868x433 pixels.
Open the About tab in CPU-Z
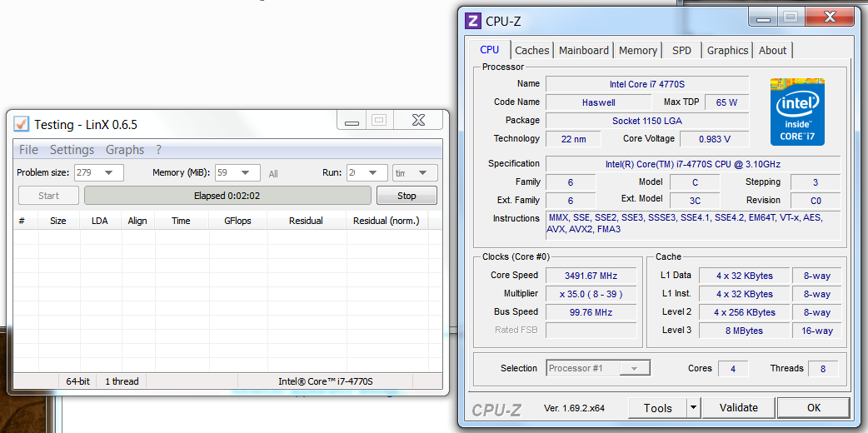[772, 50]
